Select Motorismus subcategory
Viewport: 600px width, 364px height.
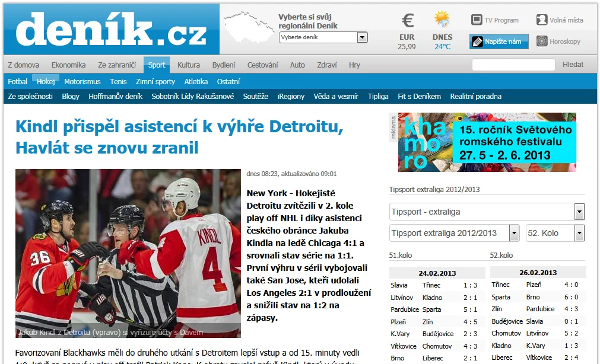click(x=82, y=81)
